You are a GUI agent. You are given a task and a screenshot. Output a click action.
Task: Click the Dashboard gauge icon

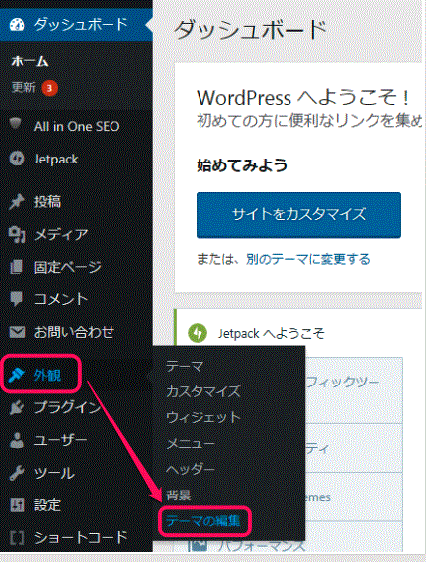(x=17, y=25)
